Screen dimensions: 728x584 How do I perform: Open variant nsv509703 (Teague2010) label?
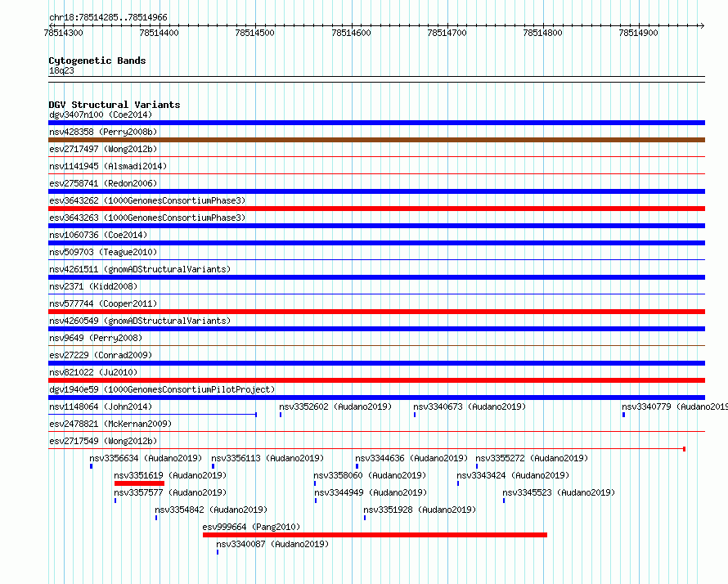coord(103,252)
